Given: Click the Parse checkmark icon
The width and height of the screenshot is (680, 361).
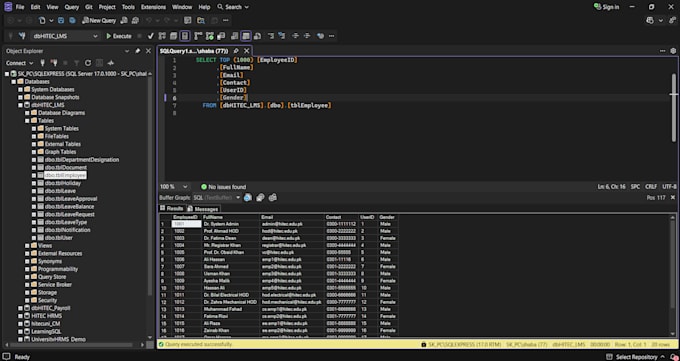Looking at the screenshot, I should (150, 36).
